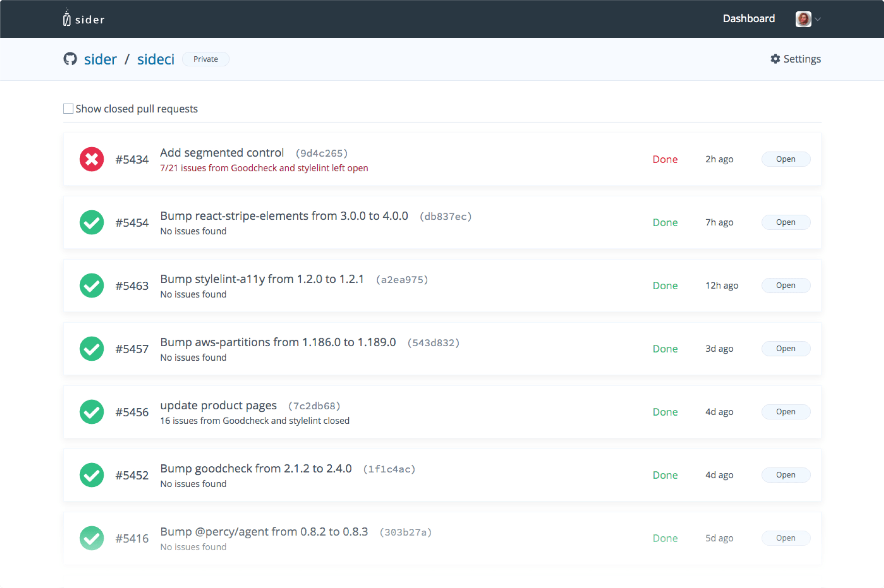Viewport: 884px width, 588px height.
Task: Open Bump aws-partitions pull request
Action: click(x=278, y=342)
